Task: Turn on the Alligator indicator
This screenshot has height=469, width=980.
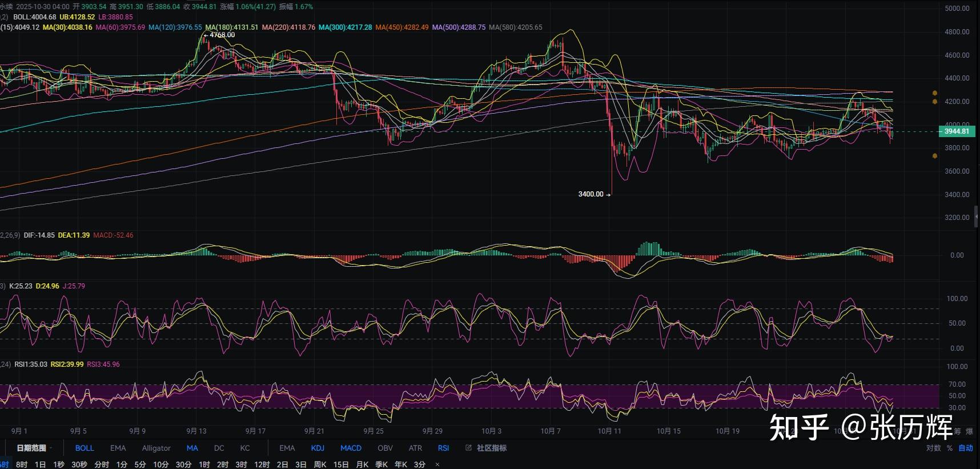Action: pyautogui.click(x=156, y=448)
